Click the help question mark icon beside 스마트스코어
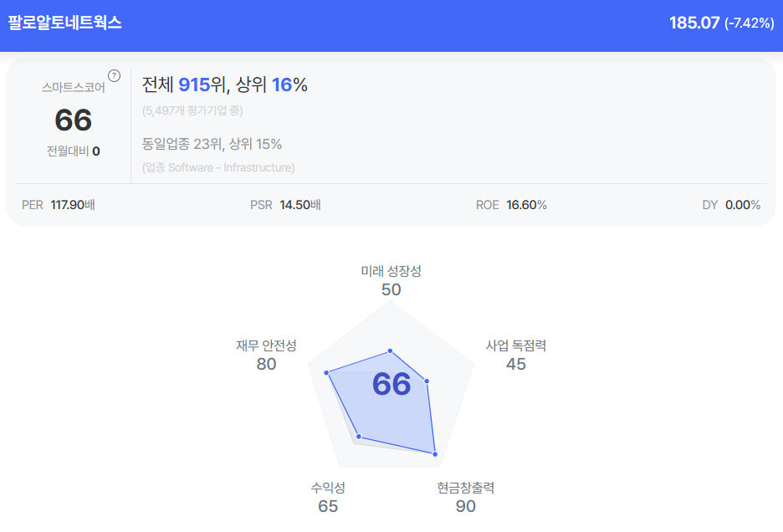The width and height of the screenshot is (783, 532). [x=115, y=76]
